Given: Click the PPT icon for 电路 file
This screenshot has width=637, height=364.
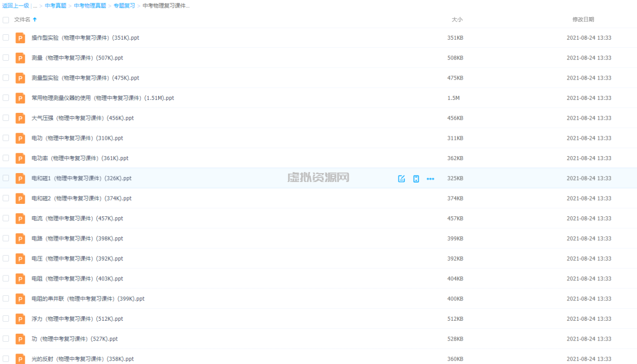Looking at the screenshot, I should tap(20, 239).
